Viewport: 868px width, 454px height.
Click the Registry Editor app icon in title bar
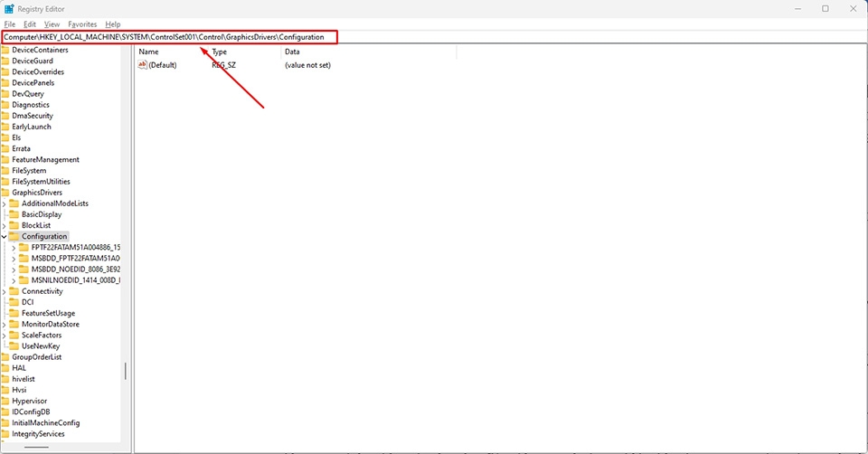point(9,9)
